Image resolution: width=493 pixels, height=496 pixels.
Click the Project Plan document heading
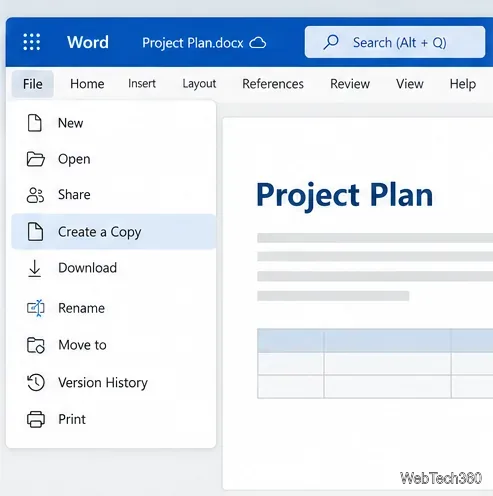click(345, 196)
